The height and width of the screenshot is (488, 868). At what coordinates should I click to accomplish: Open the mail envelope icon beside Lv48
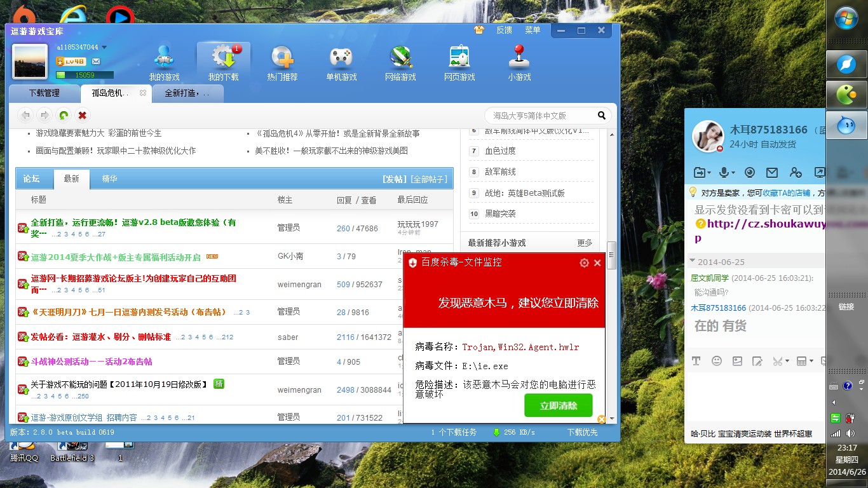click(96, 62)
